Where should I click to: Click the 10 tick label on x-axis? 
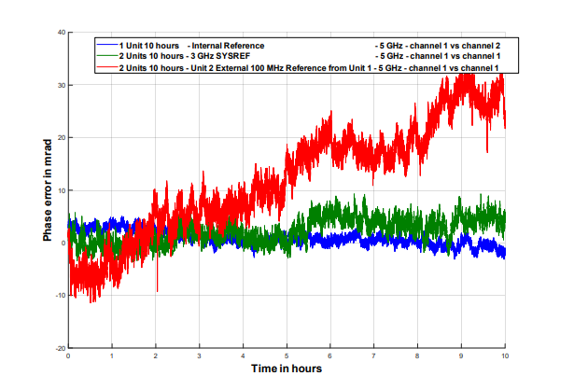pos(505,356)
